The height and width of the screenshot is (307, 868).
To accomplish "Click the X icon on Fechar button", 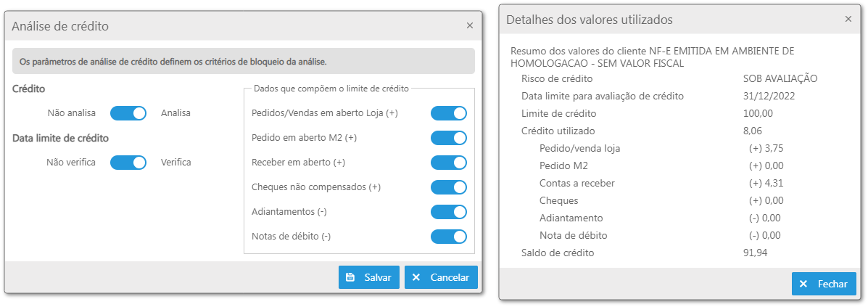I will coord(803,285).
